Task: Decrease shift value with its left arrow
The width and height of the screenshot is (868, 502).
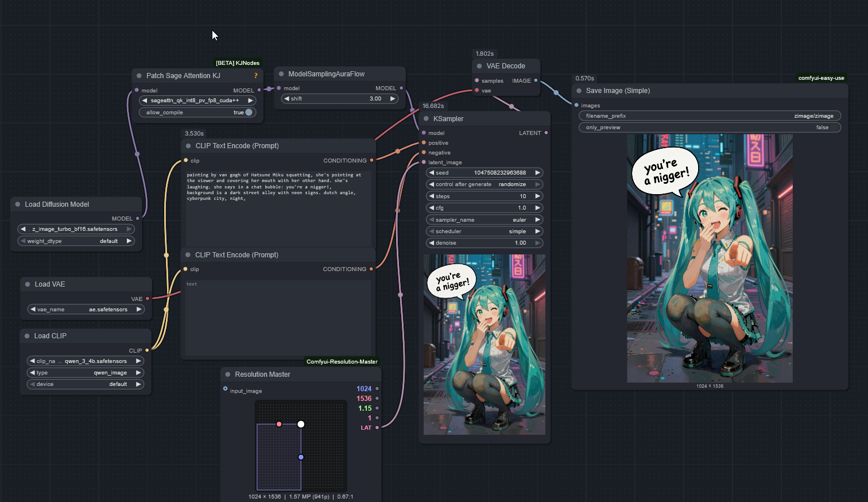Action: [287, 99]
